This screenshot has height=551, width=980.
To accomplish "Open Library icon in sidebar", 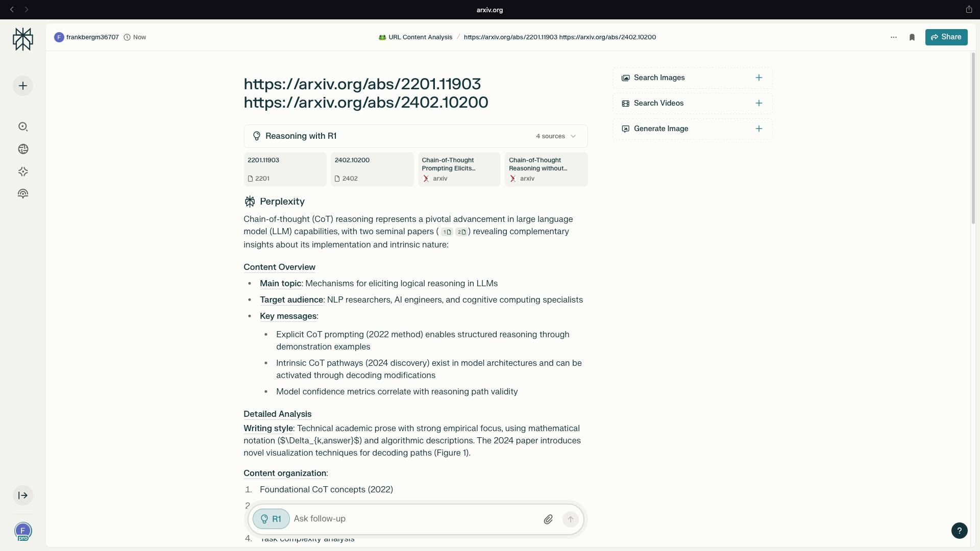I will click(x=23, y=194).
